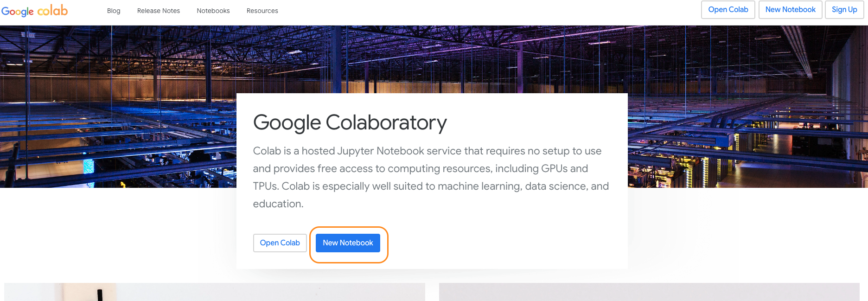This screenshot has height=301, width=868.
Task: Open the Notebooks menu item
Action: (x=213, y=11)
